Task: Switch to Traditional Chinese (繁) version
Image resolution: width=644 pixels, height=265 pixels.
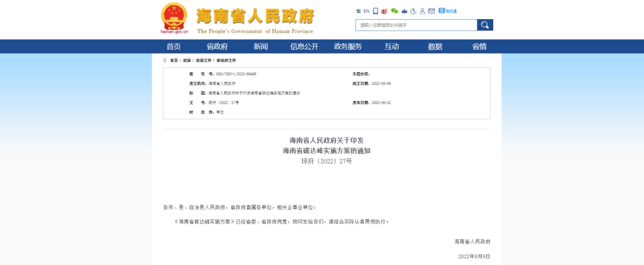Action: pos(358,11)
